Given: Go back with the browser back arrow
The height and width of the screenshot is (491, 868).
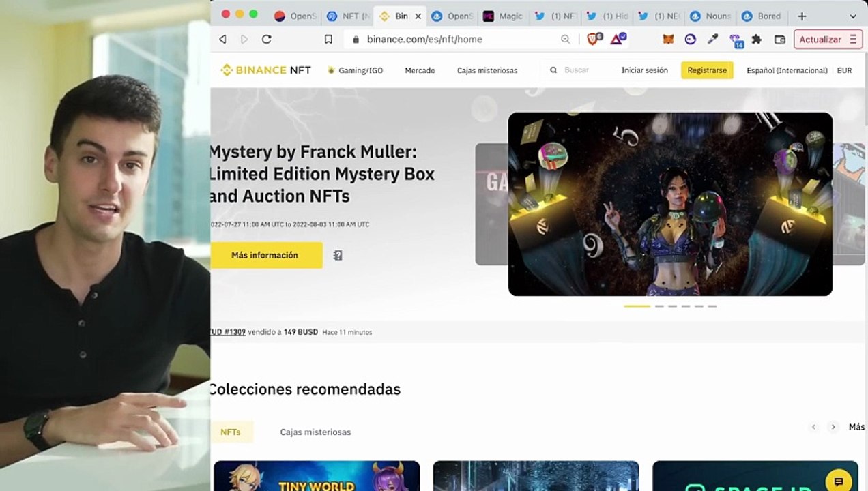Looking at the screenshot, I should 222,40.
